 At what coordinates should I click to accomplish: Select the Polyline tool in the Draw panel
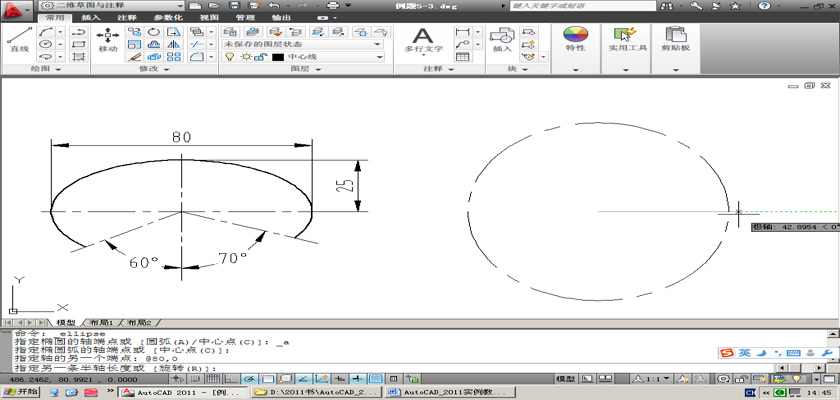point(79,32)
